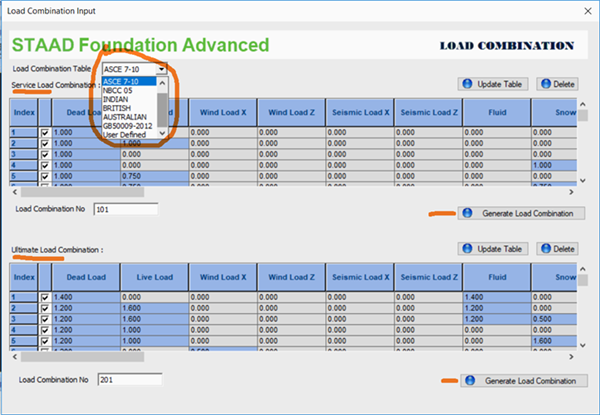This screenshot has width=600, height=415.
Task: Click Wind Load Z header in ultimate table
Action: [x=292, y=277]
